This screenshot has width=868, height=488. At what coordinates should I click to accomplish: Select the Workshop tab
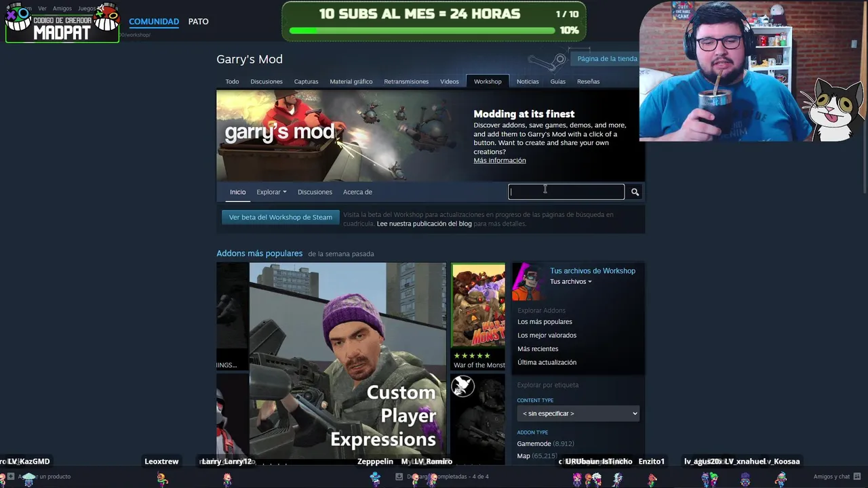(x=488, y=81)
